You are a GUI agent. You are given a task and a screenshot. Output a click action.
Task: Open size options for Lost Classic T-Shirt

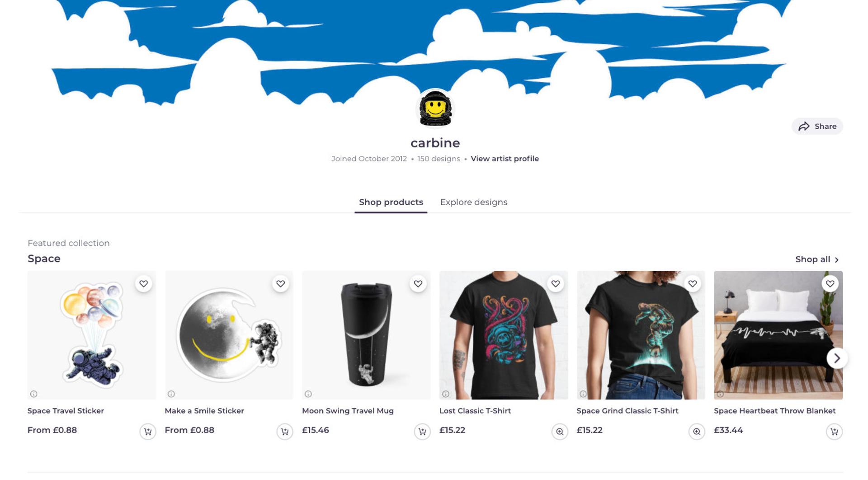[559, 432]
